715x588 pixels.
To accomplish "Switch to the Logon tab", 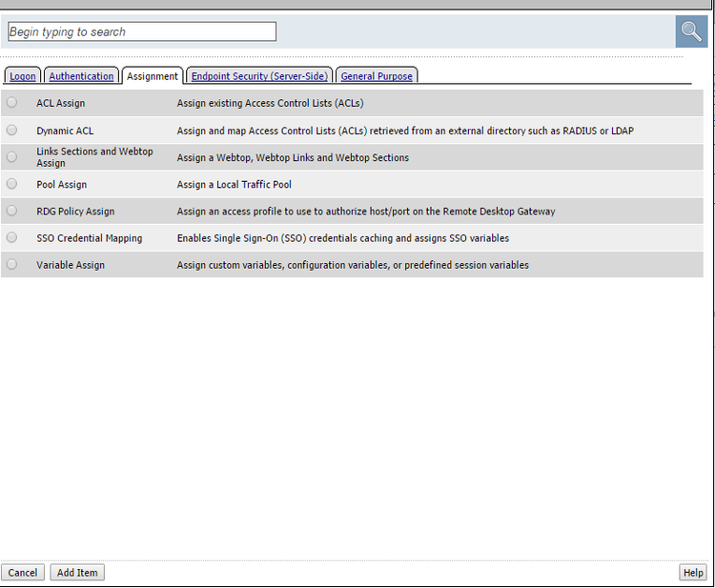I will click(x=23, y=76).
